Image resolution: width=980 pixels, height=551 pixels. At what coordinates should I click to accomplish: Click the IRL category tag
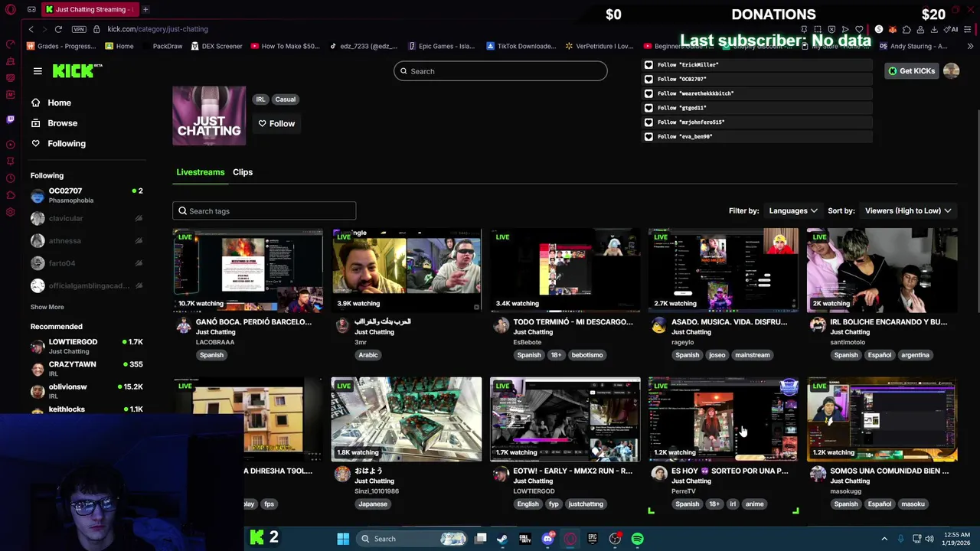coord(260,99)
